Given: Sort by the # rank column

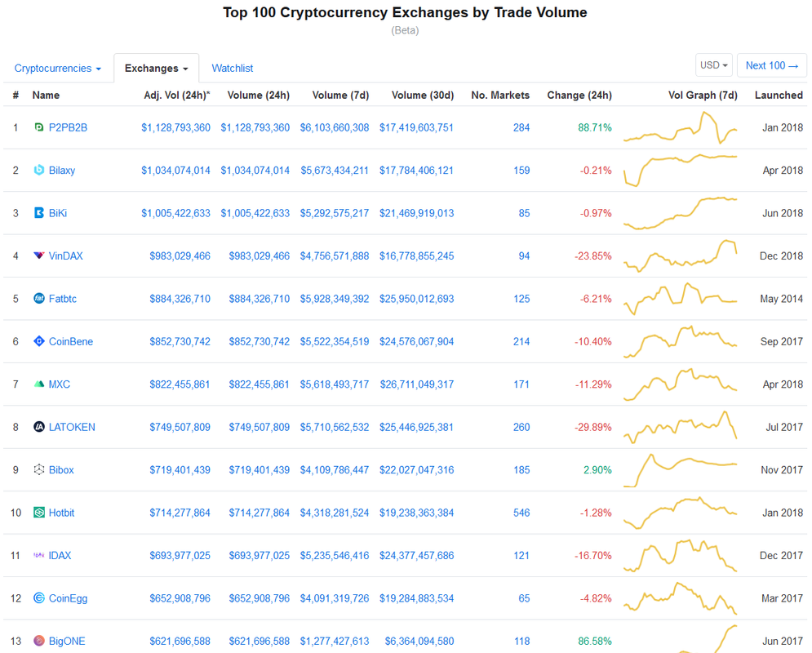Looking at the screenshot, I should click(x=16, y=96).
